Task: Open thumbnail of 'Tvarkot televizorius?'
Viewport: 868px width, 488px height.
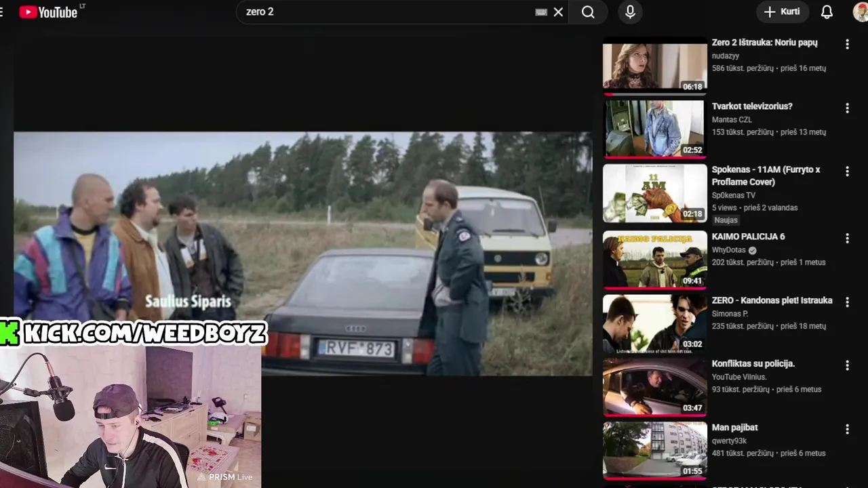Action: [654, 129]
